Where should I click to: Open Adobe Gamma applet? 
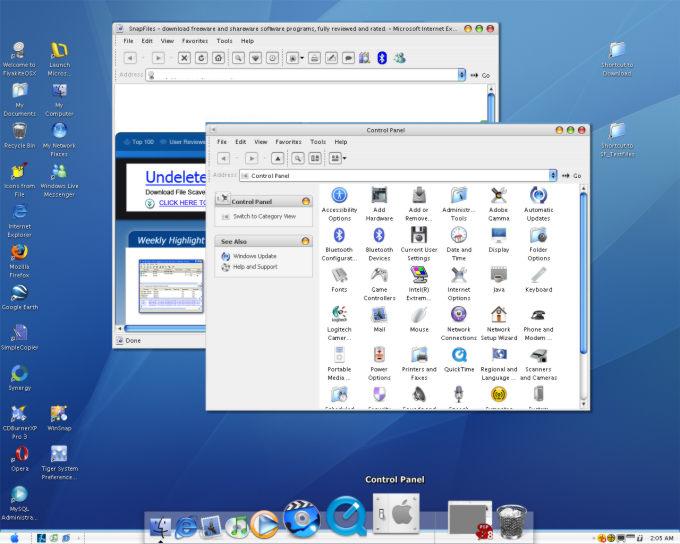click(499, 204)
